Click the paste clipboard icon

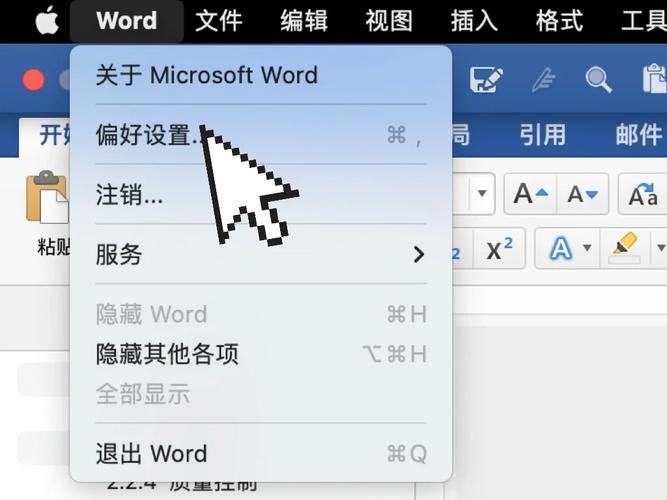[47, 197]
